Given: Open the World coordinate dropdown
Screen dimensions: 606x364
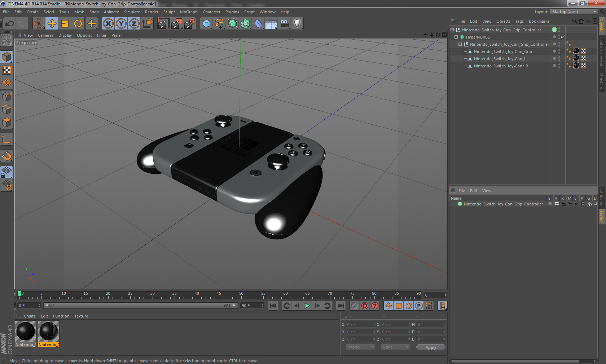Looking at the screenshot, I should 360,347.
